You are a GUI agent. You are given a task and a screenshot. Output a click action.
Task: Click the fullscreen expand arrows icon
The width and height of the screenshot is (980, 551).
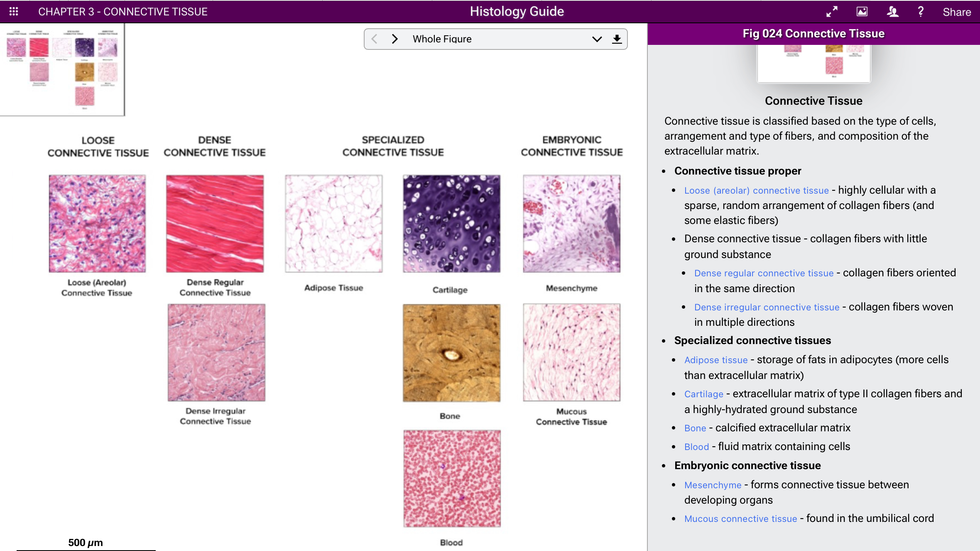pyautogui.click(x=832, y=12)
